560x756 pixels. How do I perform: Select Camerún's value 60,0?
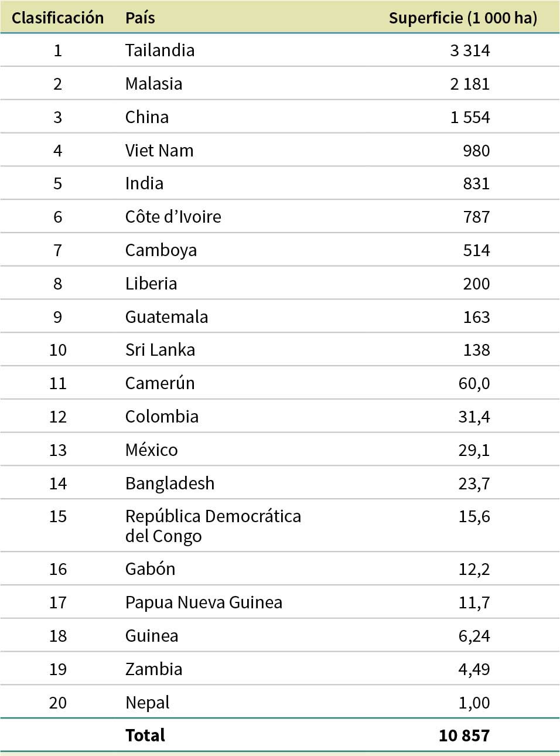(474, 383)
